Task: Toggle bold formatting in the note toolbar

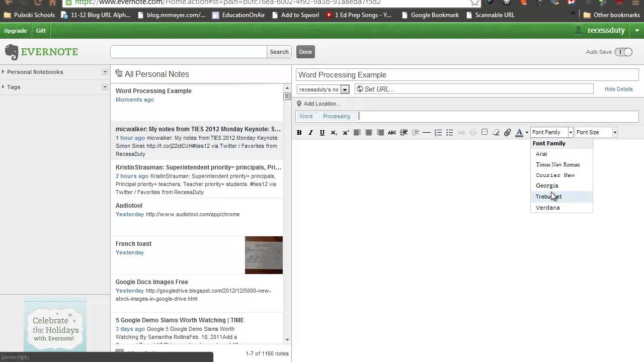Action: [299, 133]
